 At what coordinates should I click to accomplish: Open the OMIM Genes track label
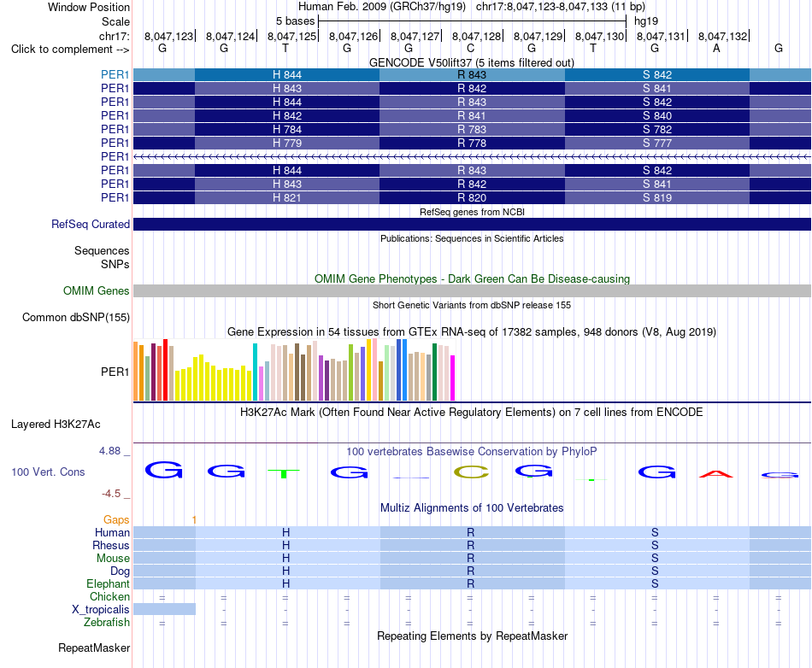[96, 290]
